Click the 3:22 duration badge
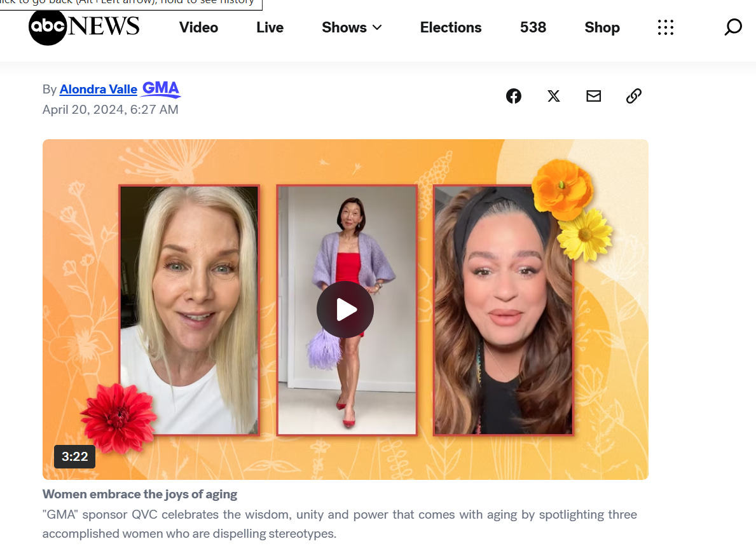The height and width of the screenshot is (546, 756). tap(75, 456)
